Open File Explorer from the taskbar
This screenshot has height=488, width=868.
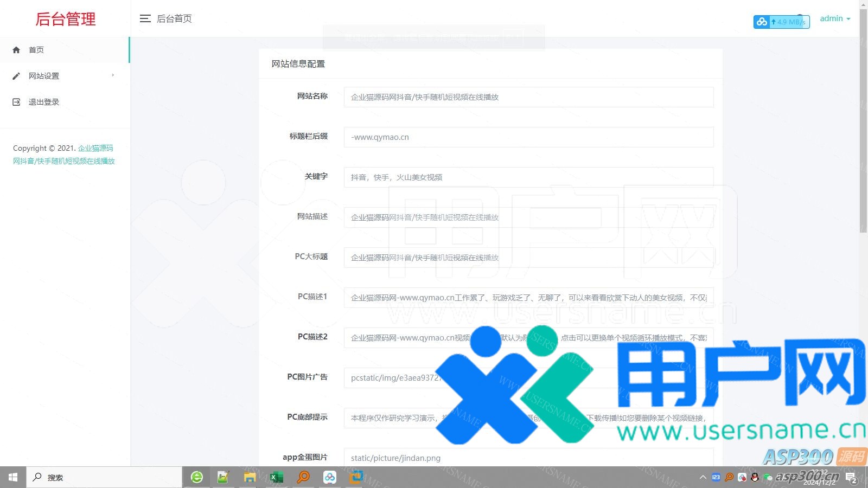coord(250,477)
